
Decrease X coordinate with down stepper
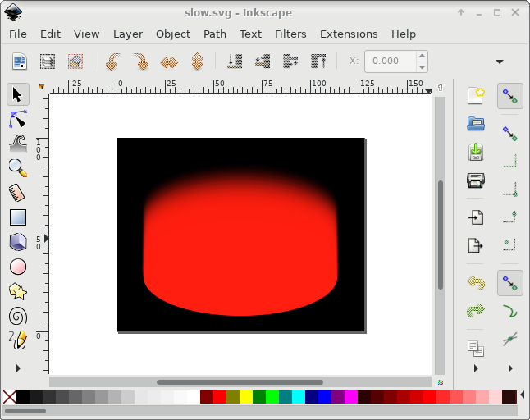pyautogui.click(x=422, y=67)
